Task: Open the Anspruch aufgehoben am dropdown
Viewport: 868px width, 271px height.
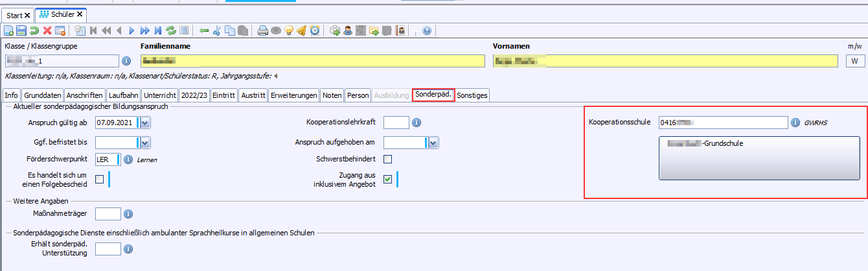Action: click(433, 143)
